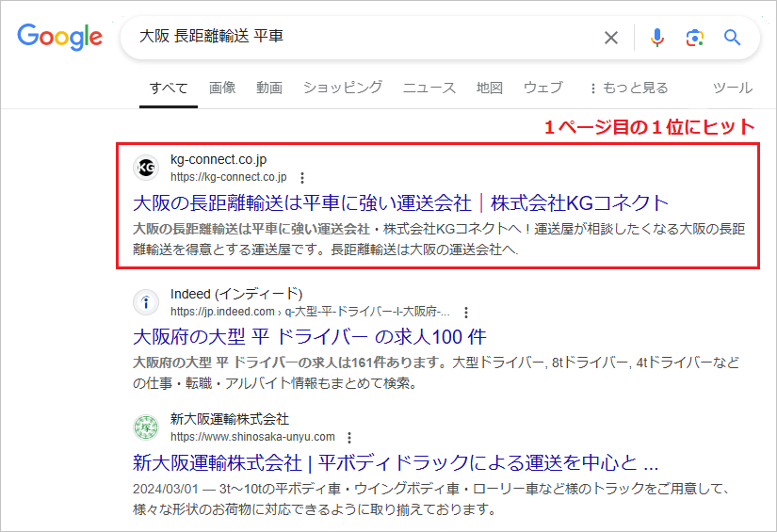Clear the search query with the X icon
This screenshot has height=532, width=777.
[611, 37]
